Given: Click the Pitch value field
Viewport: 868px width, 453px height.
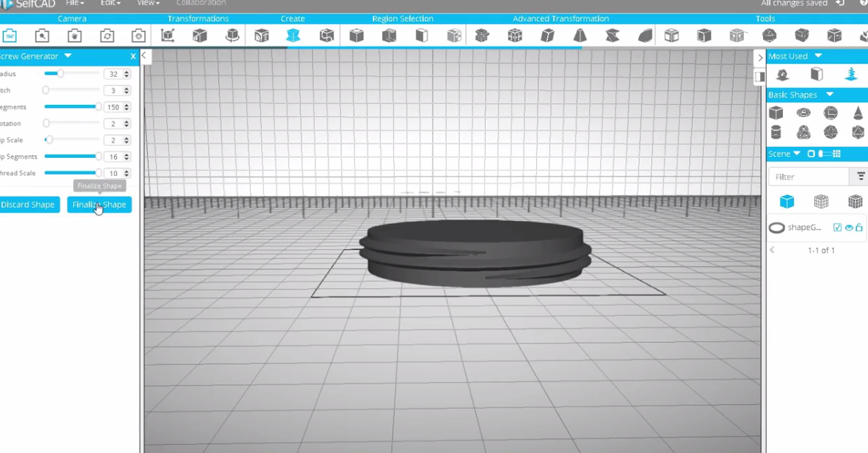Looking at the screenshot, I should click(113, 91).
